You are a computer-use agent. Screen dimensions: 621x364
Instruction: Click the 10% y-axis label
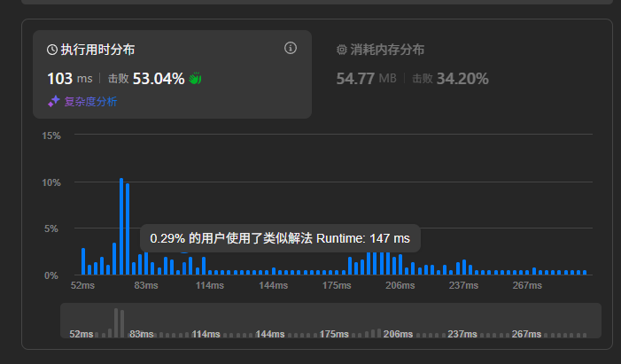click(51, 182)
